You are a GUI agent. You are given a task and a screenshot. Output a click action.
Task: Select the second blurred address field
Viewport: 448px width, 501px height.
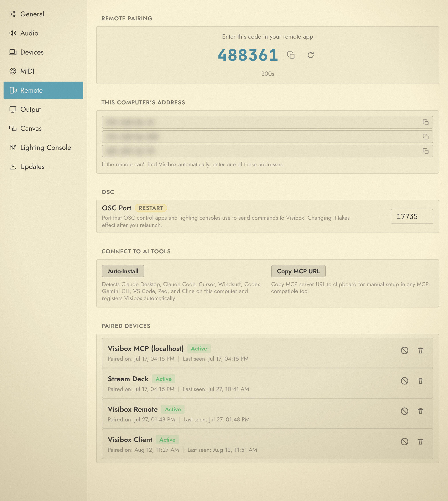(x=268, y=137)
